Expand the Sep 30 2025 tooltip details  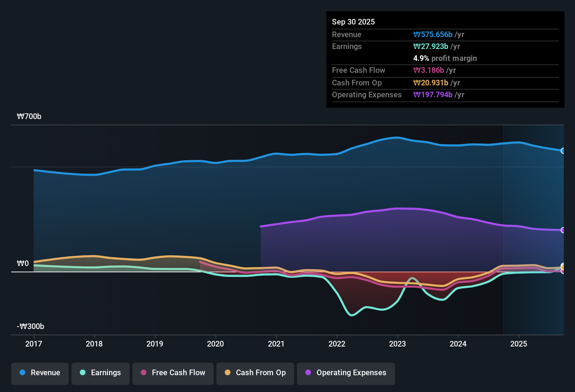tap(353, 22)
